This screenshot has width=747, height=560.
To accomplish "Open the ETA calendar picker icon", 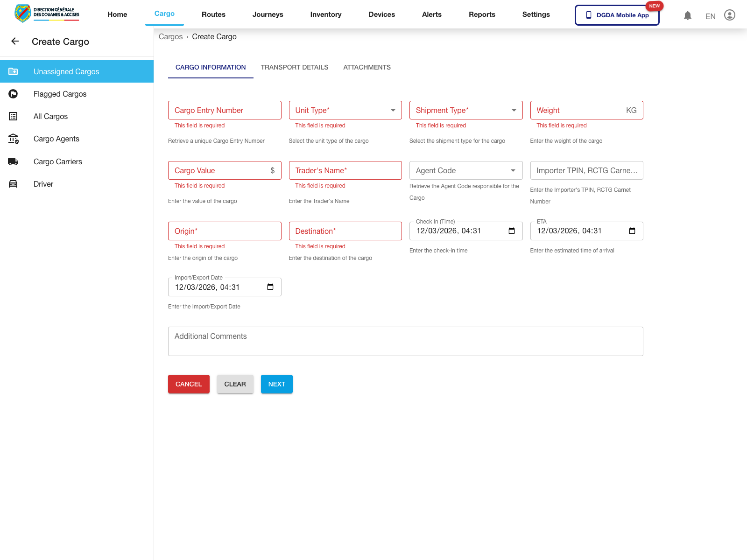I will point(632,231).
